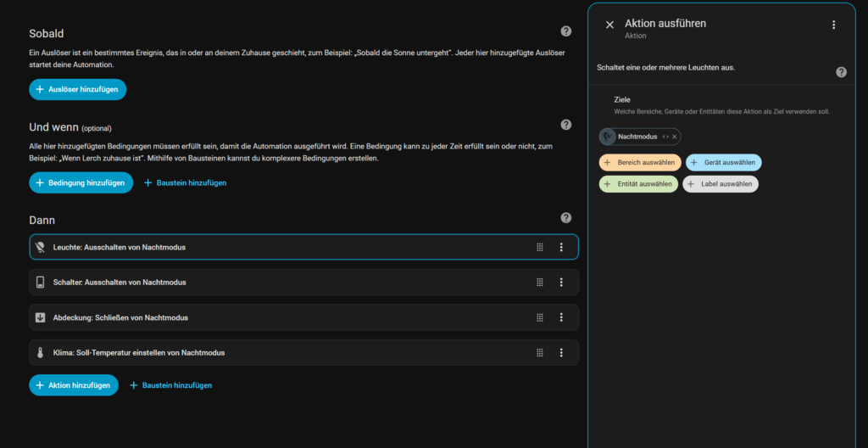Screen dimensions: 868x448
Task: Close the Aktion ausführen panel
Action: click(x=609, y=25)
